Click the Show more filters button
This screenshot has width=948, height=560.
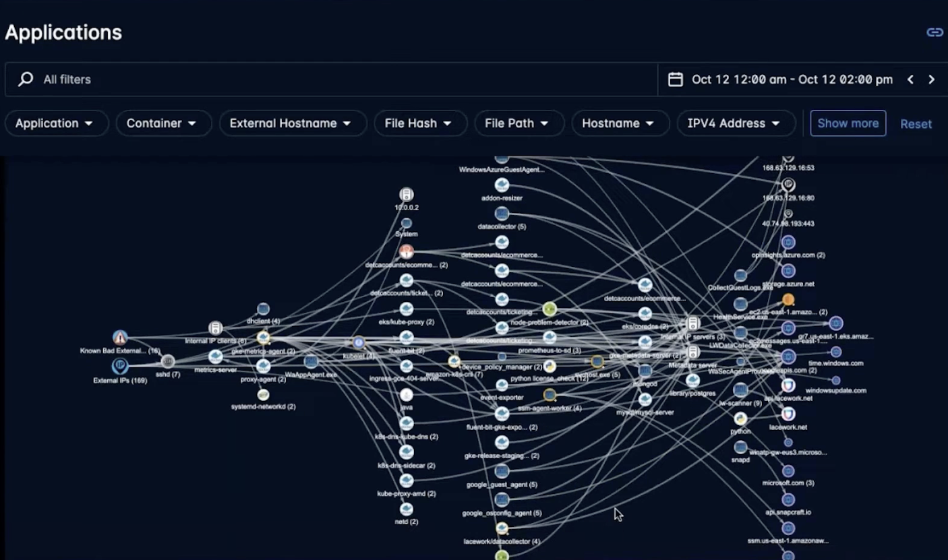(848, 123)
